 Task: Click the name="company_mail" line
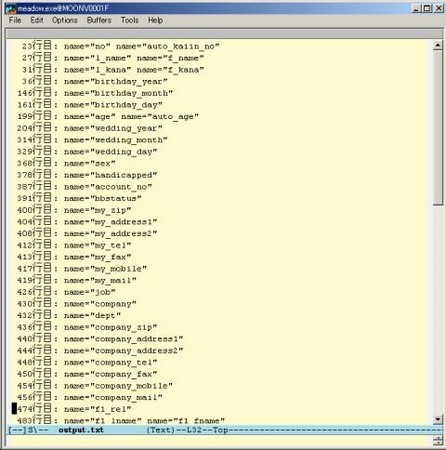pos(90,397)
